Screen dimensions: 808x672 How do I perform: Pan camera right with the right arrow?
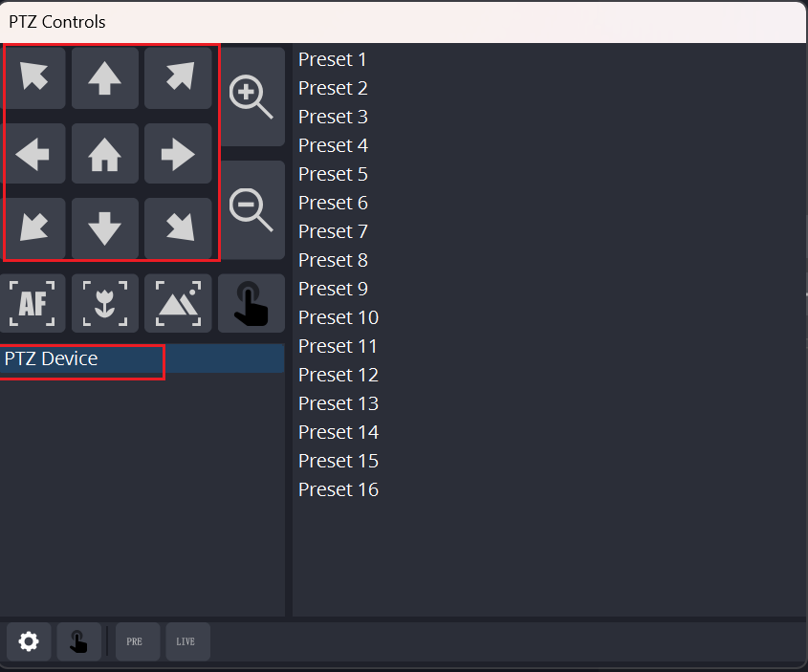(178, 154)
